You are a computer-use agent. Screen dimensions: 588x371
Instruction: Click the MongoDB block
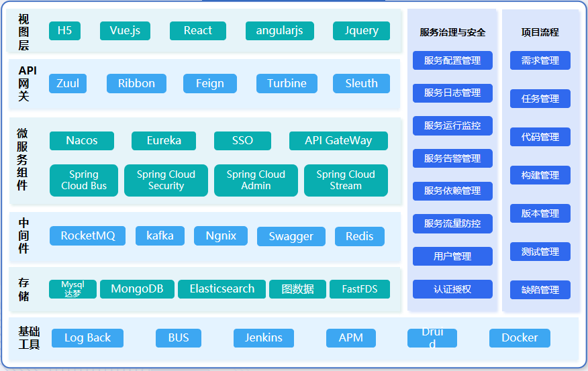pyautogui.click(x=137, y=289)
